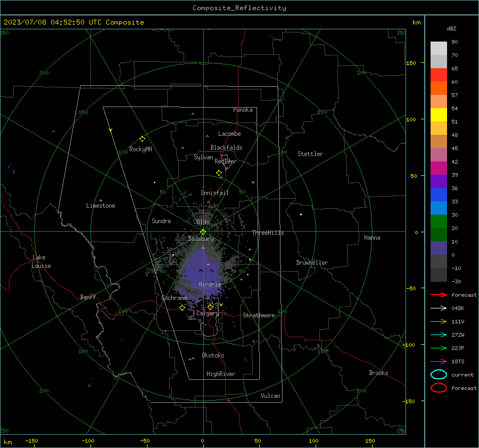This screenshot has height=448, width=479.
Task: Click the Innisfail city label
Action: tap(214, 193)
